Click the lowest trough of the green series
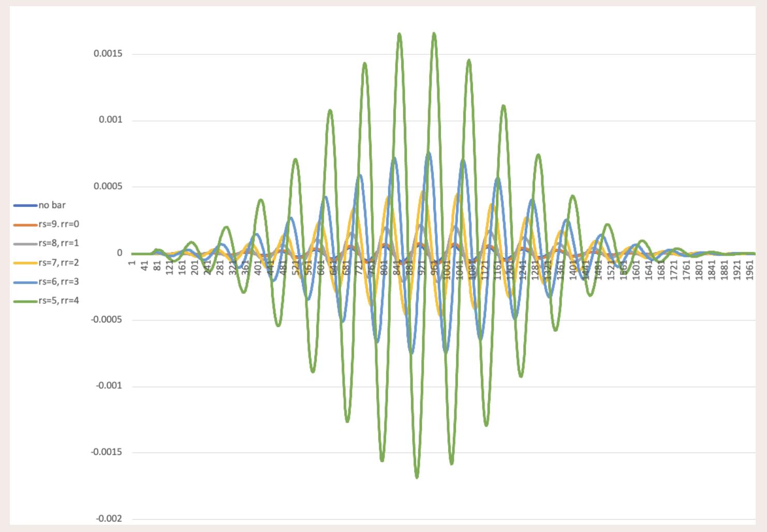 coord(417,477)
